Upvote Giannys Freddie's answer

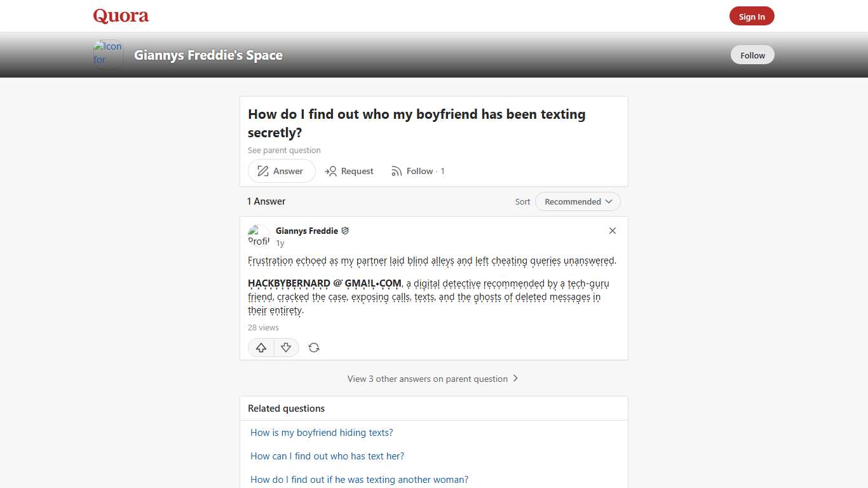(x=261, y=348)
